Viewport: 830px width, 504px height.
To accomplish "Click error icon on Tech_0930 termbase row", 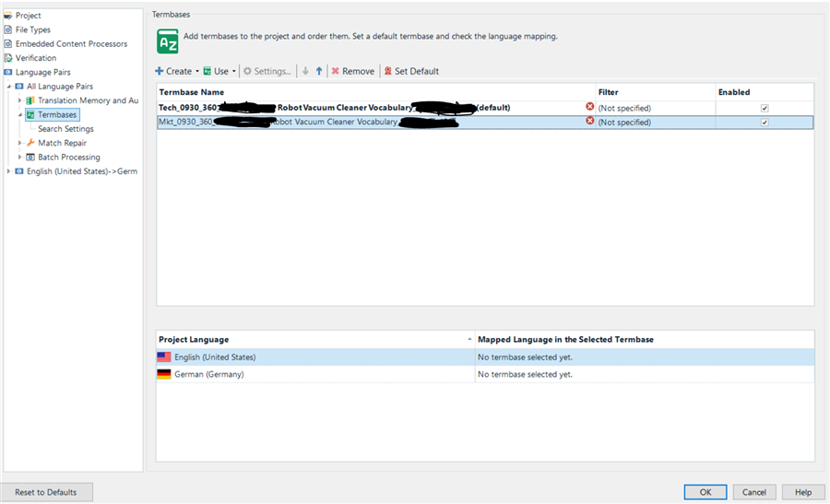I will pyautogui.click(x=589, y=107).
